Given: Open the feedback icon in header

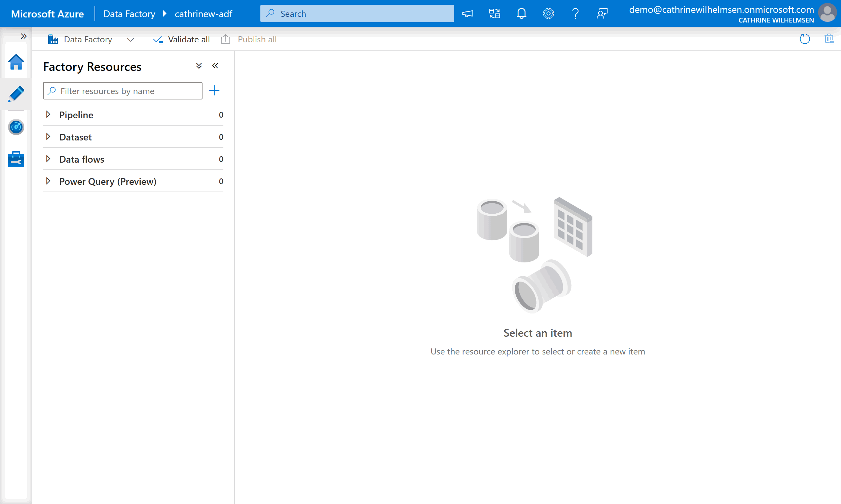Looking at the screenshot, I should point(602,13).
